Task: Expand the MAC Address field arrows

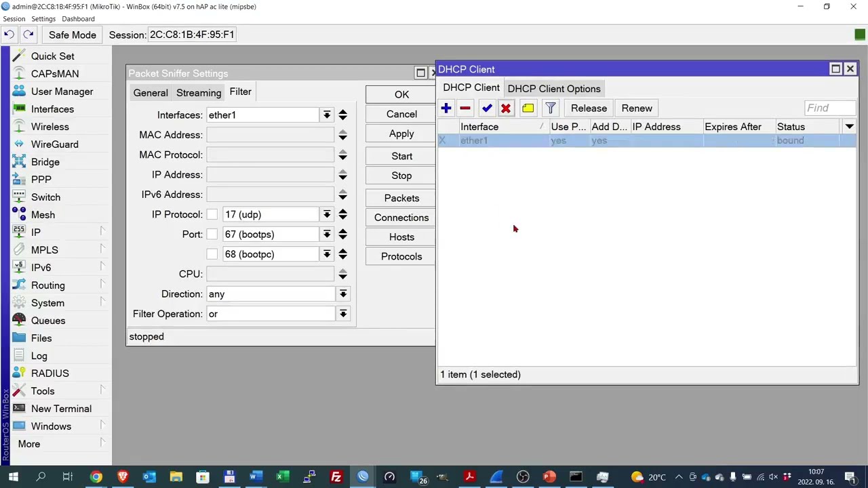Action: [x=342, y=135]
